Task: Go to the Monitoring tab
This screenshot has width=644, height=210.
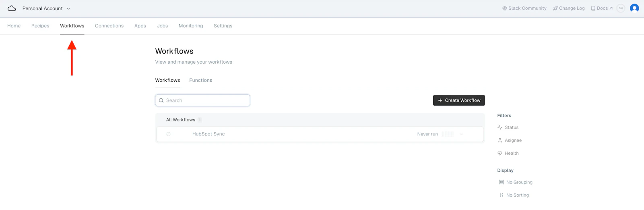Action: (191, 26)
